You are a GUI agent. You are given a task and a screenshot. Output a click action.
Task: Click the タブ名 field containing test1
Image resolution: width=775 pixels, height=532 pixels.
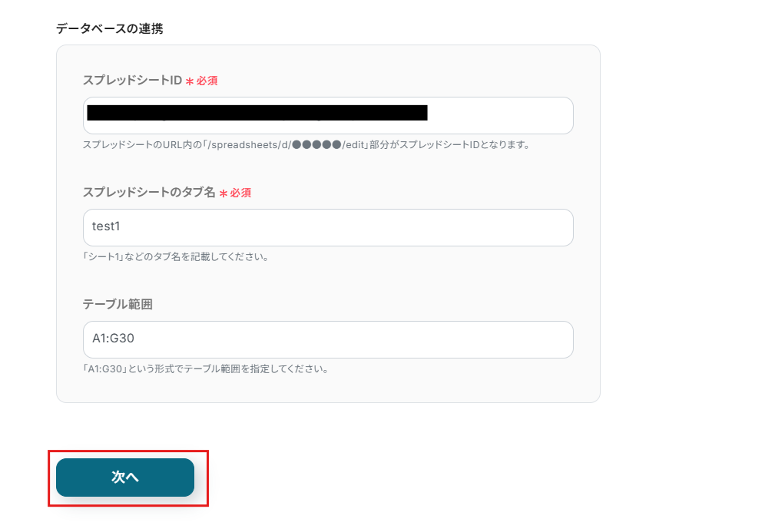point(327,227)
